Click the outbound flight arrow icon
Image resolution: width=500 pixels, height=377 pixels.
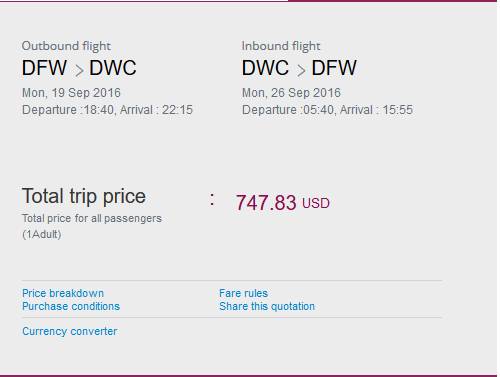79,70
